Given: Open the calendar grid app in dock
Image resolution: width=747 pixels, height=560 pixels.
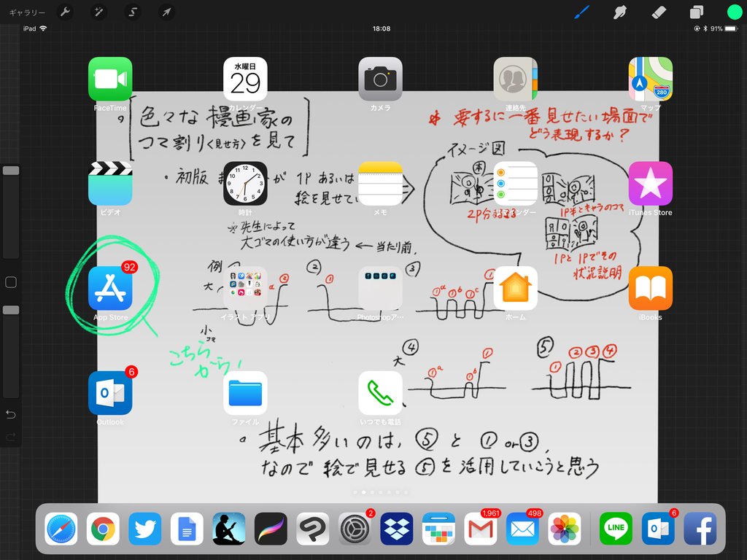Looking at the screenshot, I should [x=438, y=529].
